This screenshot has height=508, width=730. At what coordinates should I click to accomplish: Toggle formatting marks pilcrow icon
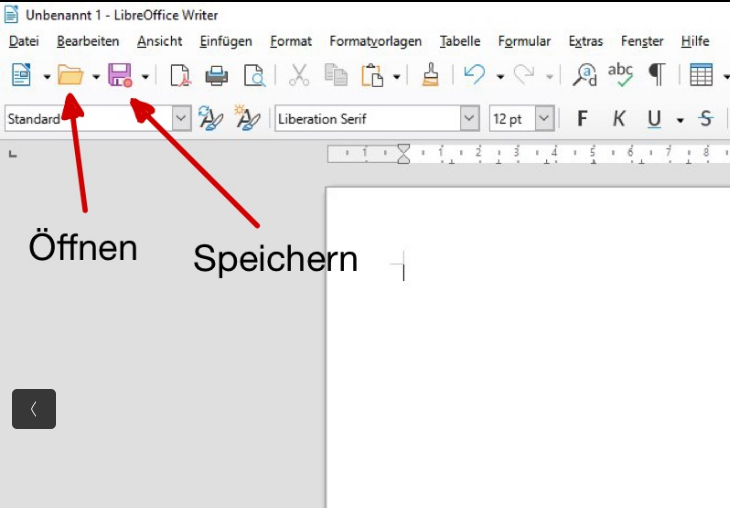656,75
